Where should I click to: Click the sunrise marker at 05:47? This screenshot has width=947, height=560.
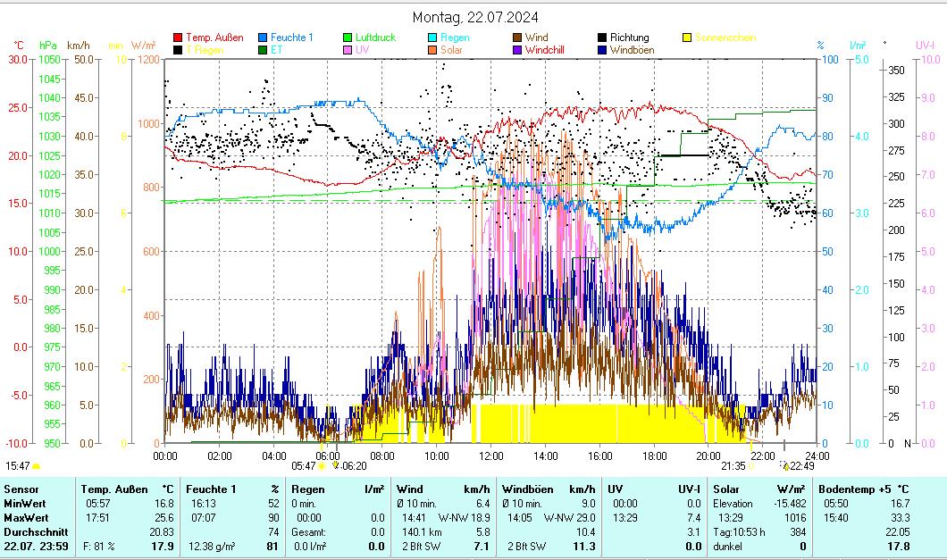click(x=322, y=465)
